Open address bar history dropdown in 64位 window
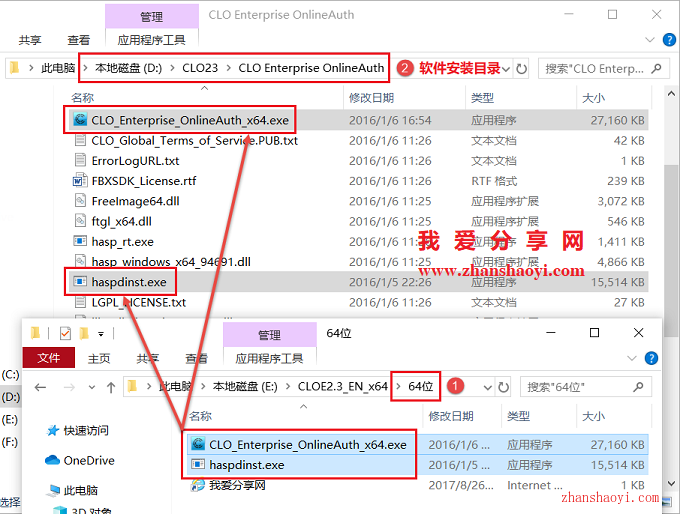The width and height of the screenshot is (680, 514). 488,387
